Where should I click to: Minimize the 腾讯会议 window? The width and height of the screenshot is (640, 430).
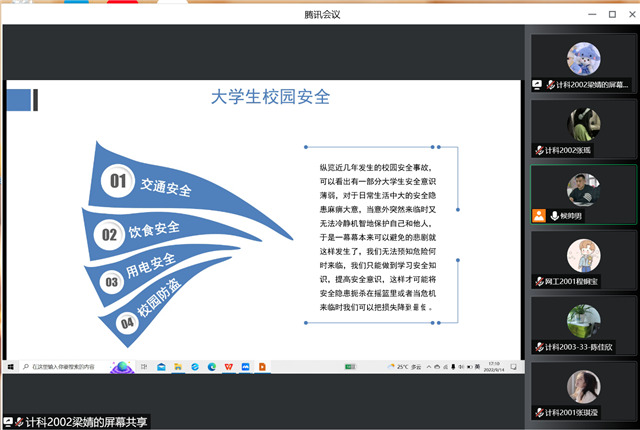tap(592, 14)
